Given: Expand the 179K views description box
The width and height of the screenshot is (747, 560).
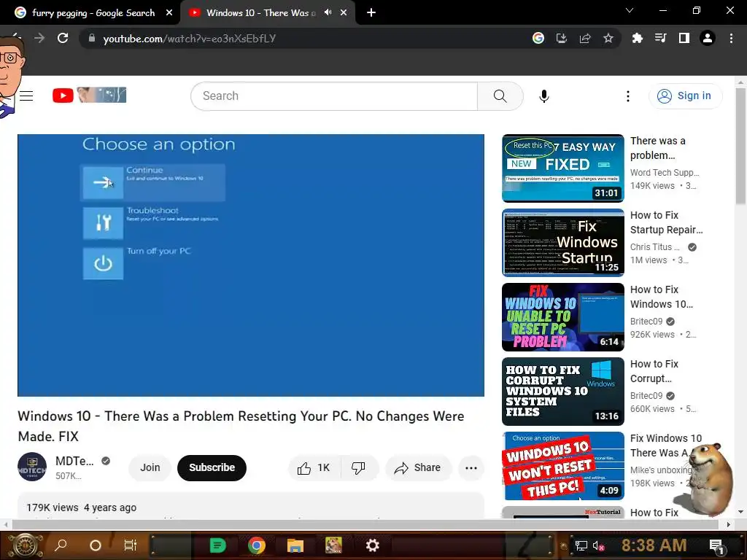Looking at the screenshot, I should point(251,506).
